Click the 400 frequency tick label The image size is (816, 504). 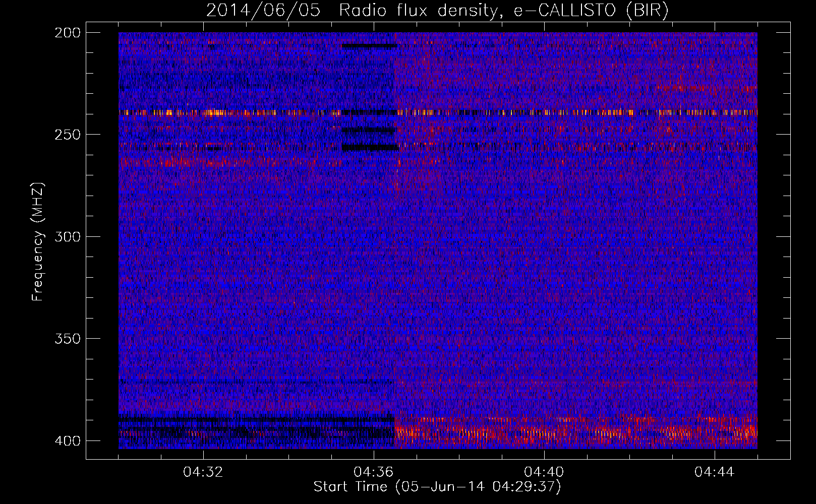coord(67,441)
